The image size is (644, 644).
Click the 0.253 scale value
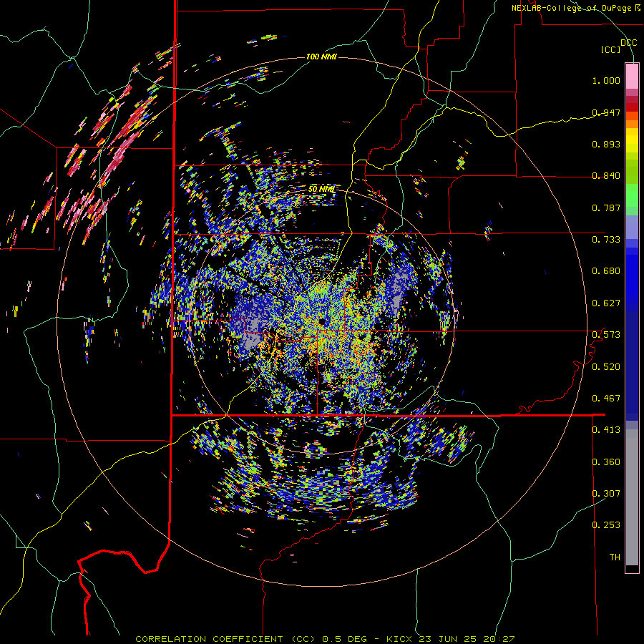click(606, 525)
